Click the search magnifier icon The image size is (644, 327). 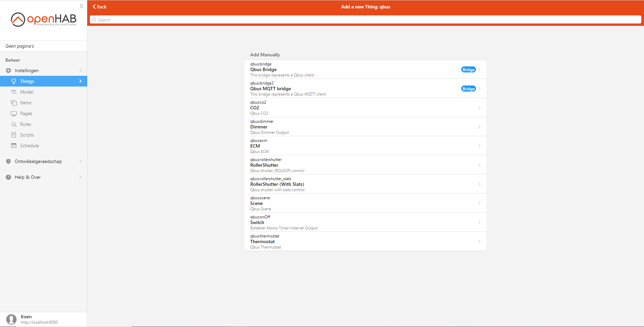tap(94, 20)
